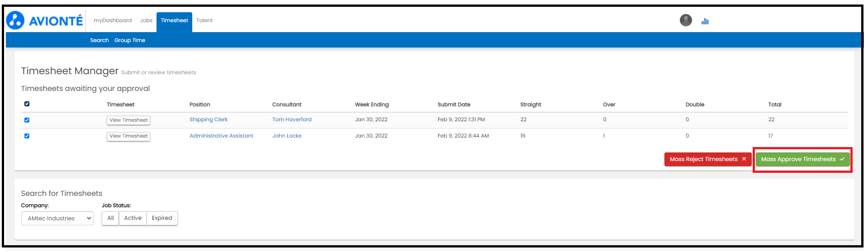The width and height of the screenshot is (868, 252).
Task: Uncheck the John Locke timesheet checkbox
Action: point(27,136)
